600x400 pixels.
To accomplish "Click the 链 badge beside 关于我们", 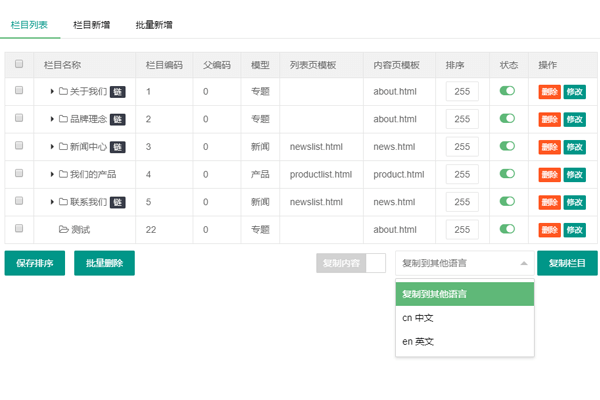I will click(117, 92).
